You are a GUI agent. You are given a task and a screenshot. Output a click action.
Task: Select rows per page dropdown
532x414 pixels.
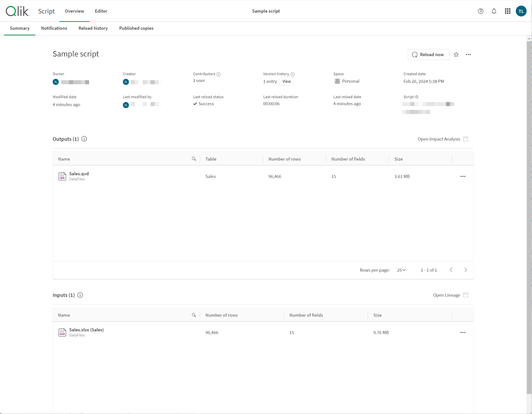pyautogui.click(x=401, y=270)
